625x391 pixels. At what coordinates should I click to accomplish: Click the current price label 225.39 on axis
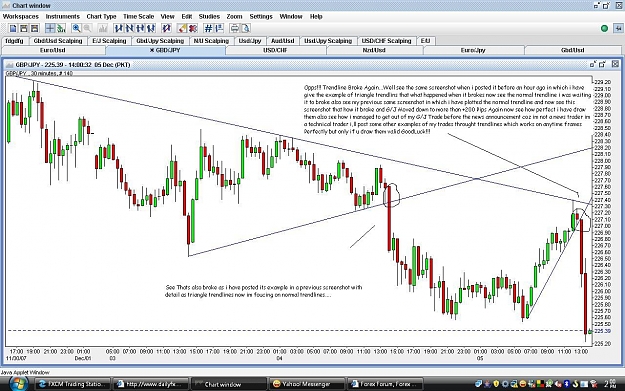602,331
